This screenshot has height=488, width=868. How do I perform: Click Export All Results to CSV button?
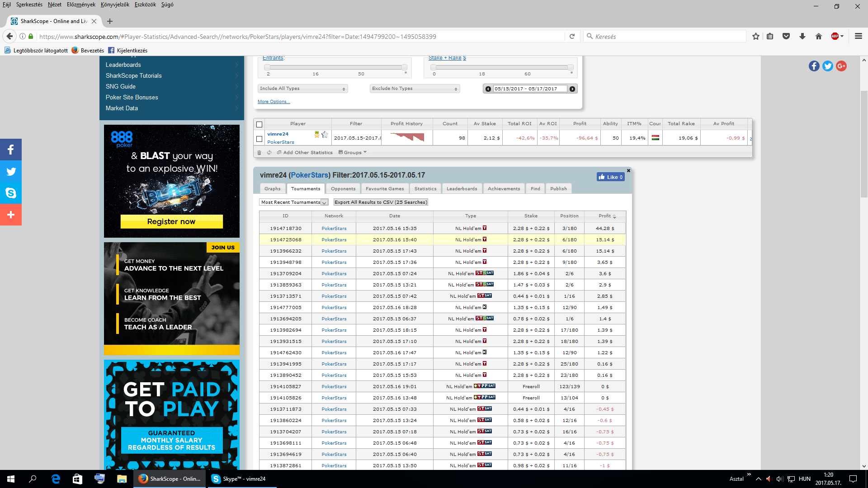[x=381, y=202]
